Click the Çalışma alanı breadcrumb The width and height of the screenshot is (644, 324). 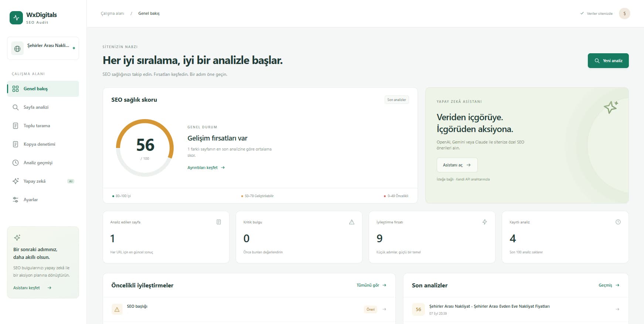(112, 13)
